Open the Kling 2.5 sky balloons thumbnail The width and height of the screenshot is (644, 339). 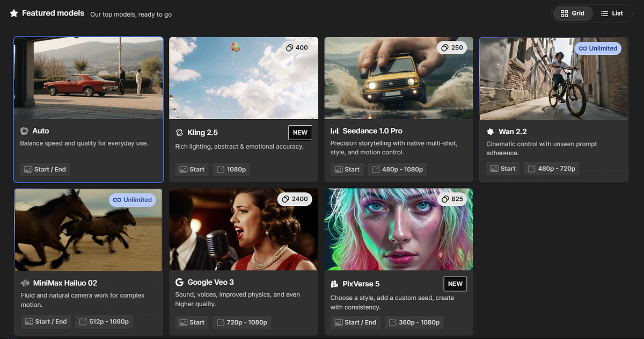[244, 78]
